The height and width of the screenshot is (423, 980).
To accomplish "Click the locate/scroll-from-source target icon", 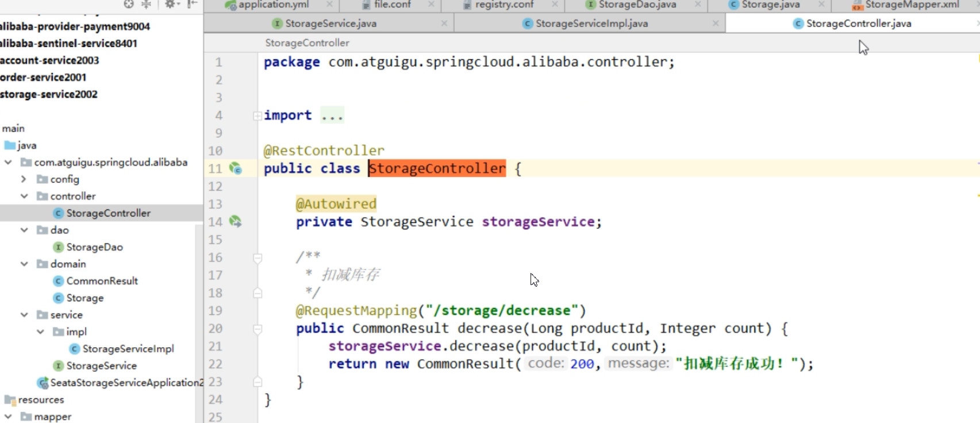I will pyautogui.click(x=128, y=4).
